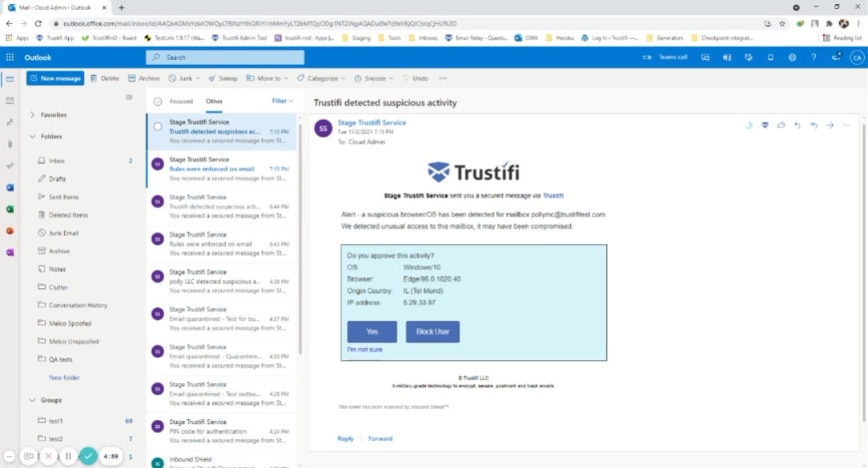Screen dimensions: 868x468
Task: Open the Excel app in sidebar
Action: (10, 209)
